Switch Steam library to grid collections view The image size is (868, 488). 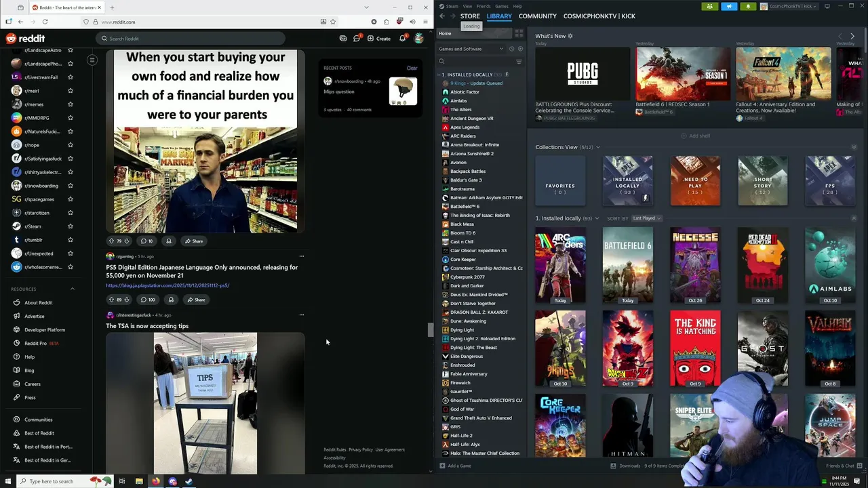519,33
